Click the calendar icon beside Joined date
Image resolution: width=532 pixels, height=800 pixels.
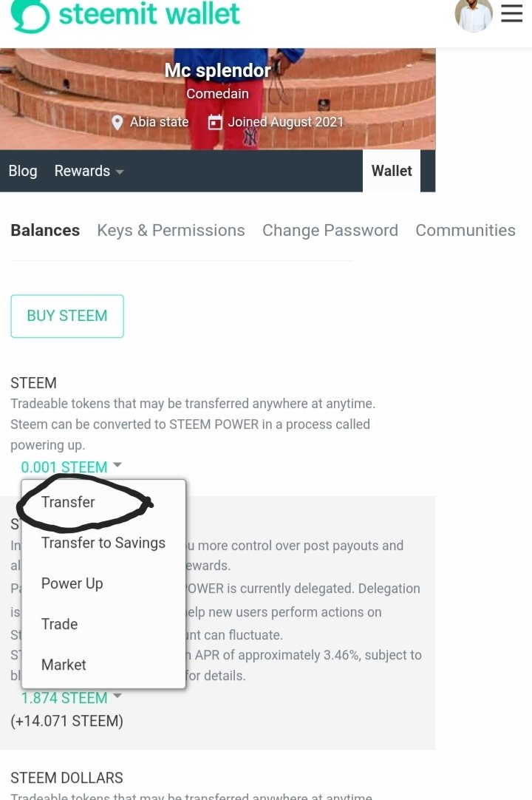click(x=215, y=123)
